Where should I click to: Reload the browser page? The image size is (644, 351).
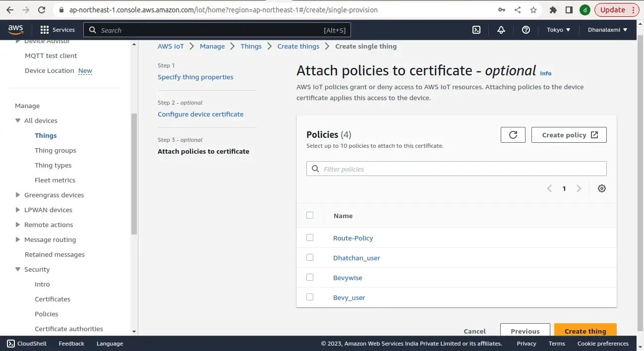(42, 10)
